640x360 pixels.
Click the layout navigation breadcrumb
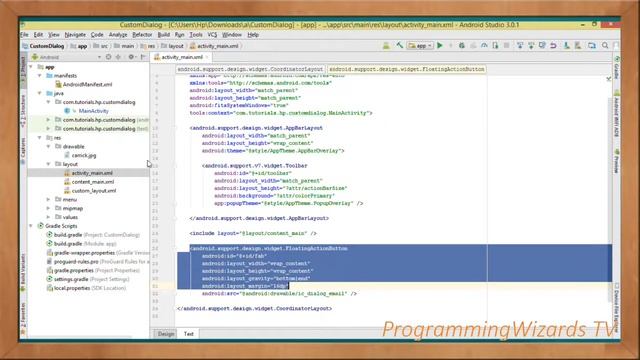(x=173, y=46)
